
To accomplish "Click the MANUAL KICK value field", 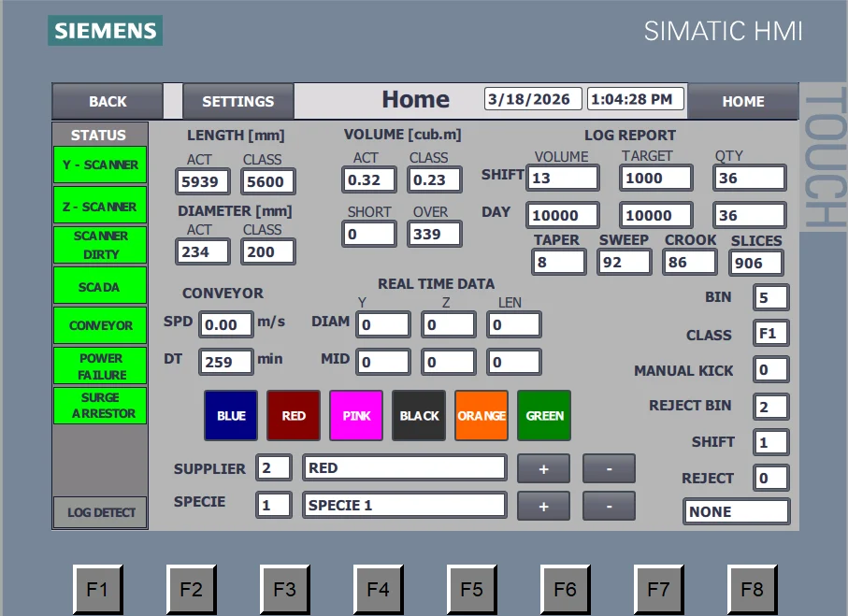I will tap(771, 370).
